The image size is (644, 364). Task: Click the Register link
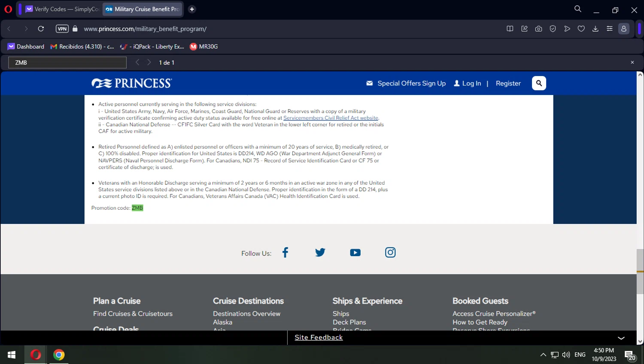(508, 83)
